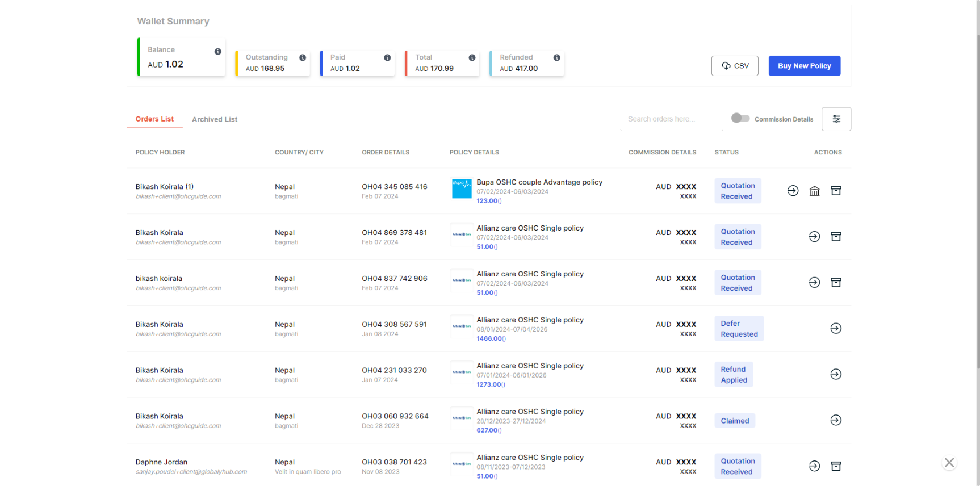This screenshot has width=980, height=486.
Task: Click the Paid AUD 1.02 card
Action: tap(358, 63)
